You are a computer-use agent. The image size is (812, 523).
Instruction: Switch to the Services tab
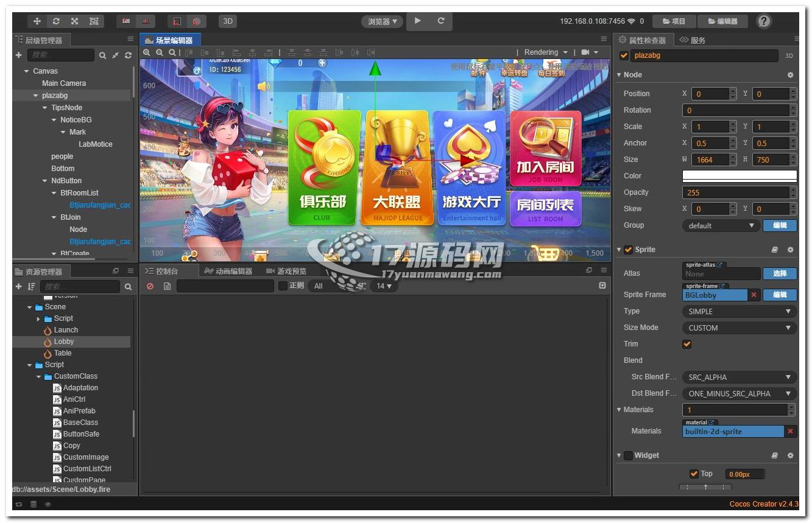pos(693,40)
